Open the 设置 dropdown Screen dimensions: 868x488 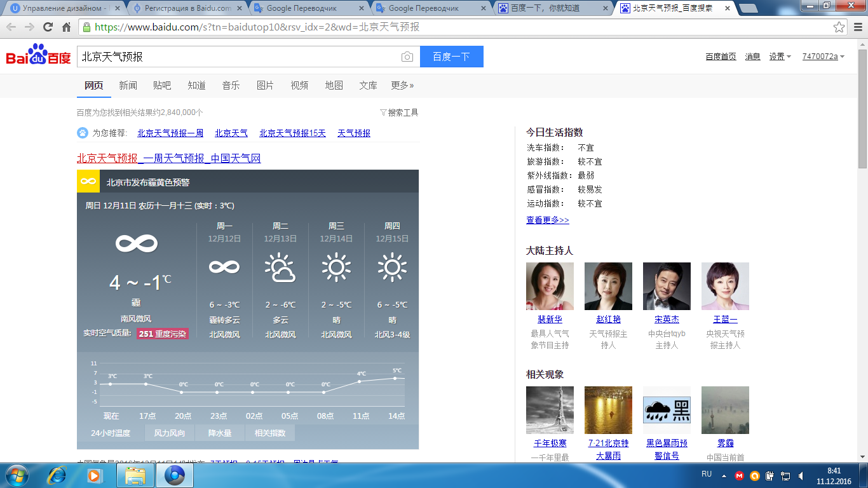point(780,57)
